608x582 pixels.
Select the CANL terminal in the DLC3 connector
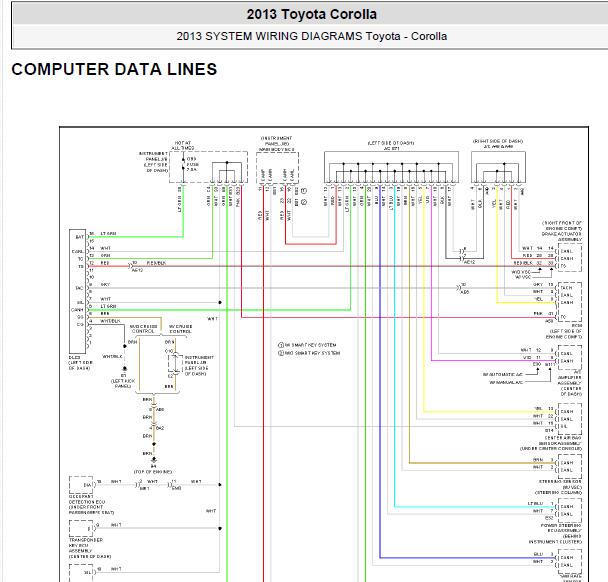point(78,252)
